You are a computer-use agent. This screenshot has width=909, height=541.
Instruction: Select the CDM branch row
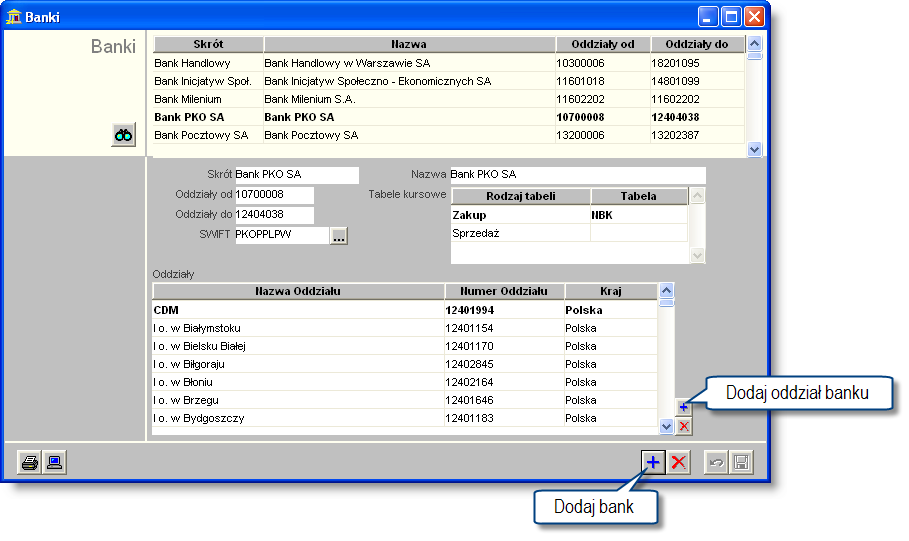[x=405, y=310]
